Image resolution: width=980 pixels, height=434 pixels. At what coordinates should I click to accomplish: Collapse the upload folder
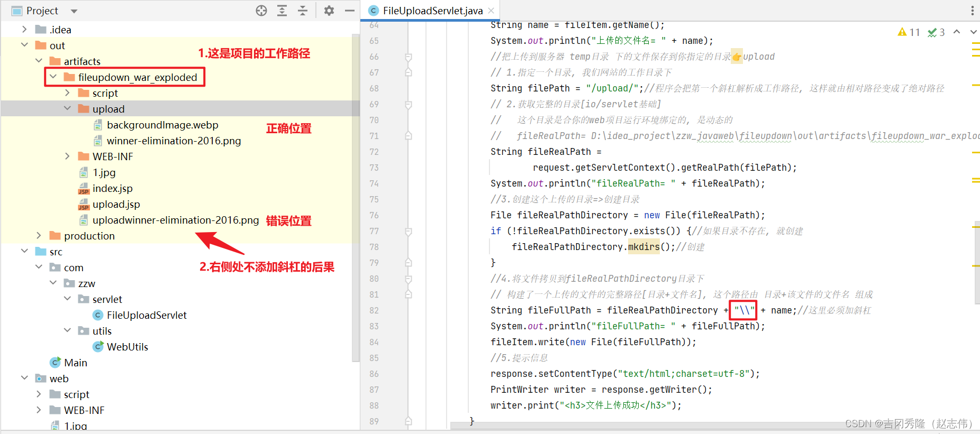67,108
